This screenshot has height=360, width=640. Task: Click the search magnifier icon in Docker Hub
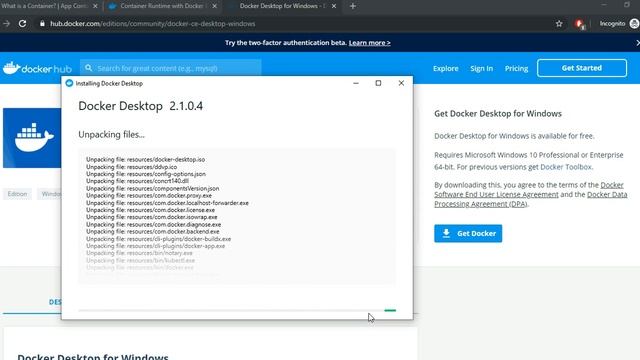tap(89, 68)
